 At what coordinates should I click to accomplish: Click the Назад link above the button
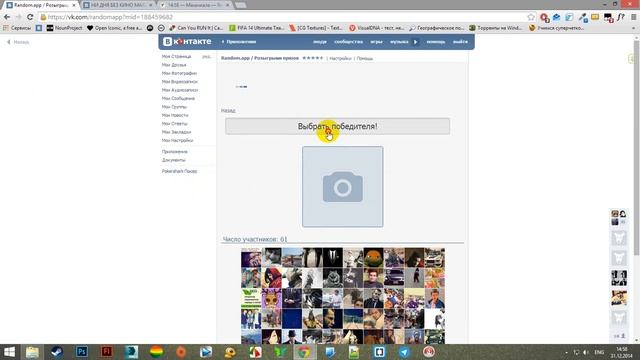pyautogui.click(x=228, y=111)
